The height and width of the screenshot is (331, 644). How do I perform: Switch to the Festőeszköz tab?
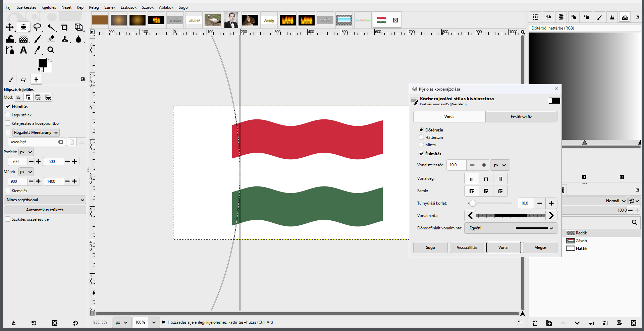521,117
